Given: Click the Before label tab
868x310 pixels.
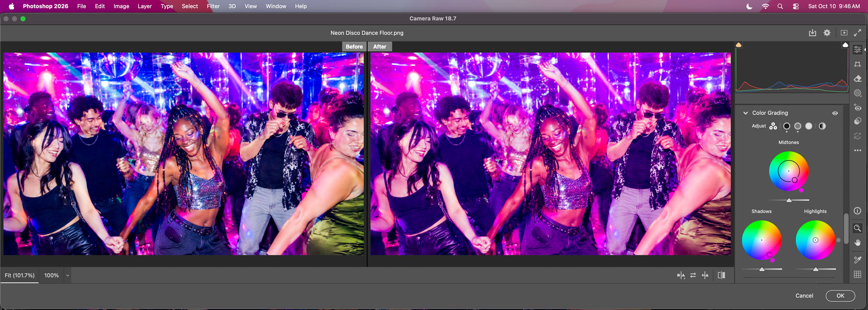Looking at the screenshot, I should click(354, 47).
